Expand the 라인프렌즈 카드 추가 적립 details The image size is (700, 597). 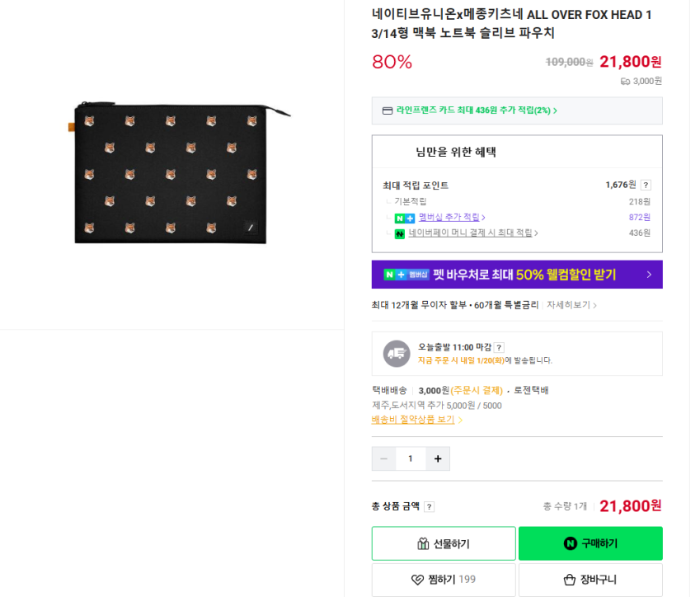pos(476,110)
